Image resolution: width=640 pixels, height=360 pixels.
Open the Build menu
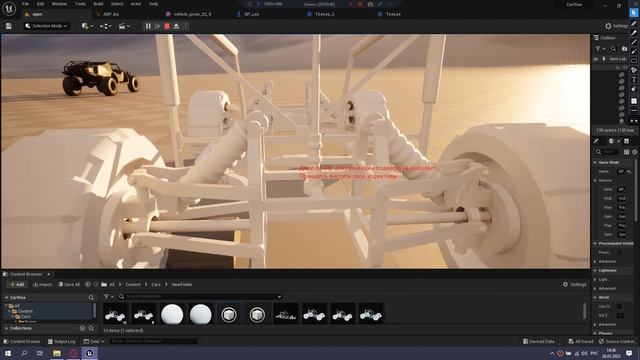click(98, 4)
